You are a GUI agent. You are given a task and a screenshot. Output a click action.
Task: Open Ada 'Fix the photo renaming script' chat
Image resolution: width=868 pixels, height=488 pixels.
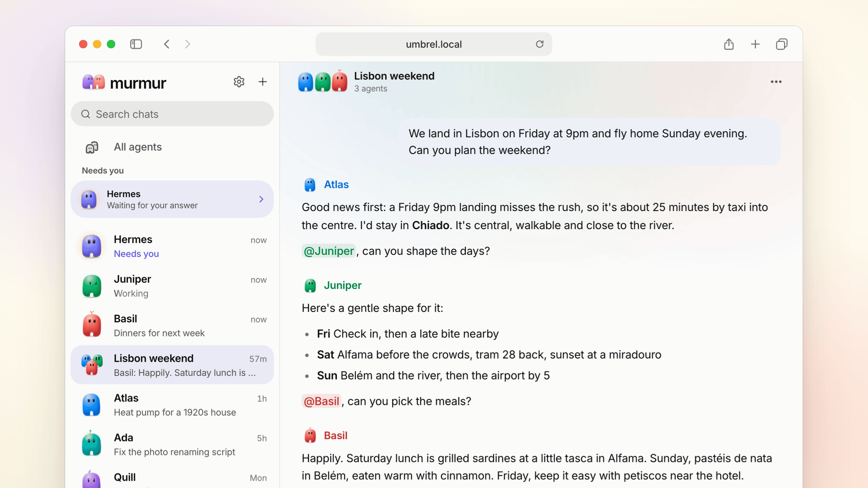click(x=172, y=444)
